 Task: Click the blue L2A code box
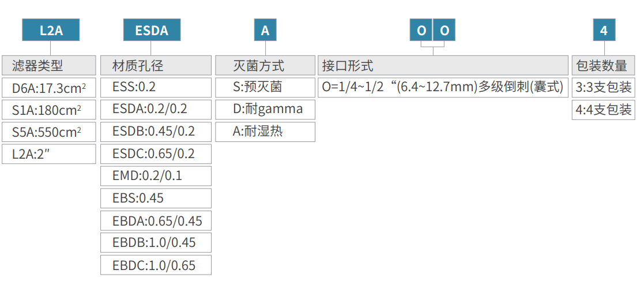(x=51, y=30)
